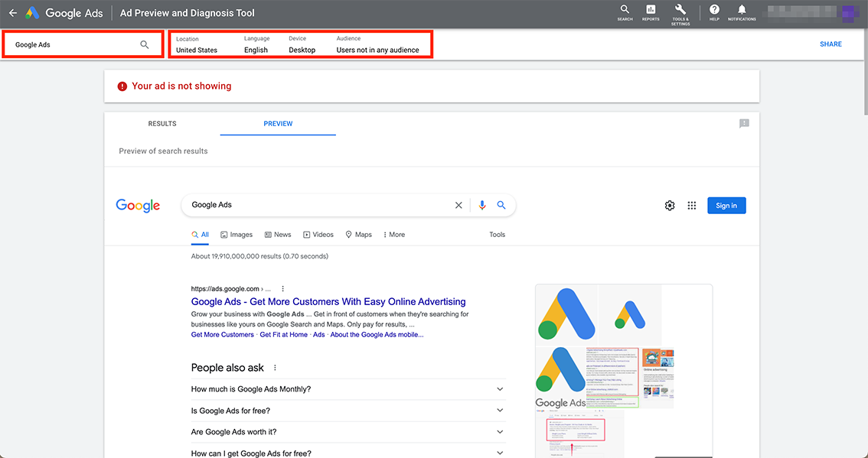Select the Images search tab

[x=237, y=235]
